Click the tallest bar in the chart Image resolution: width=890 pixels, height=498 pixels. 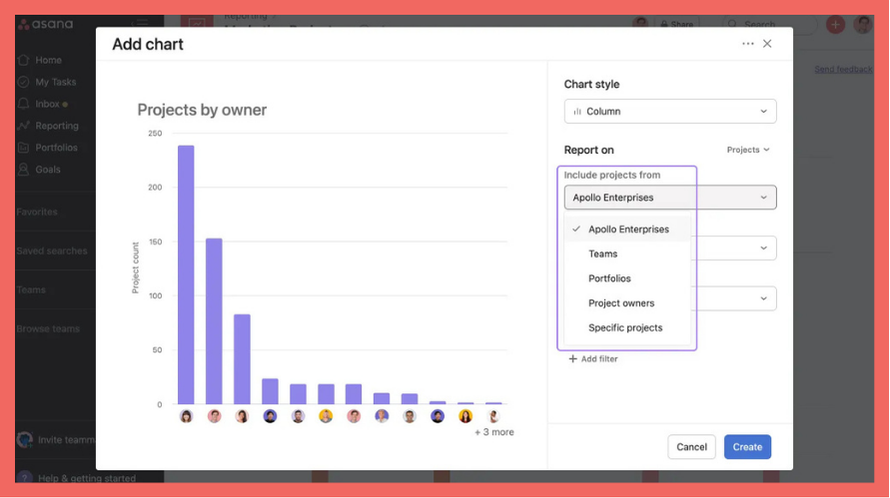(x=186, y=275)
